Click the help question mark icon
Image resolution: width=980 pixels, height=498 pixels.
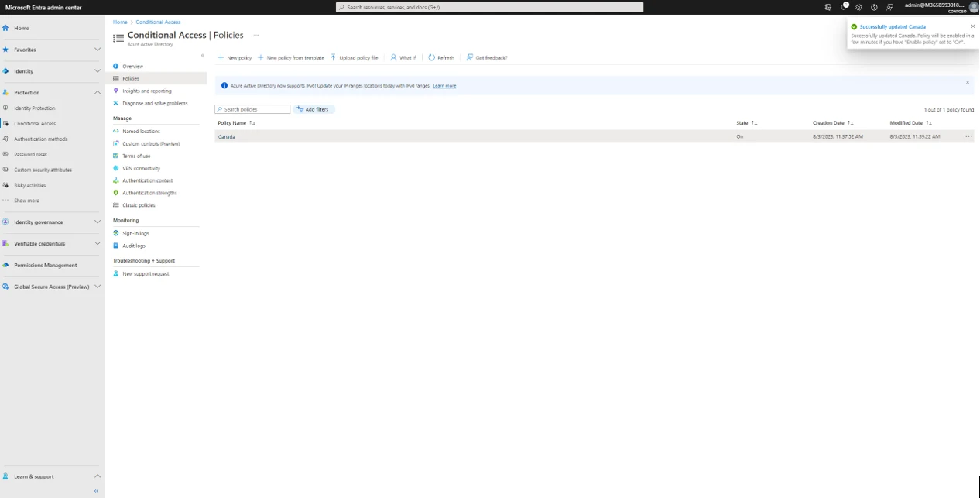click(x=874, y=7)
